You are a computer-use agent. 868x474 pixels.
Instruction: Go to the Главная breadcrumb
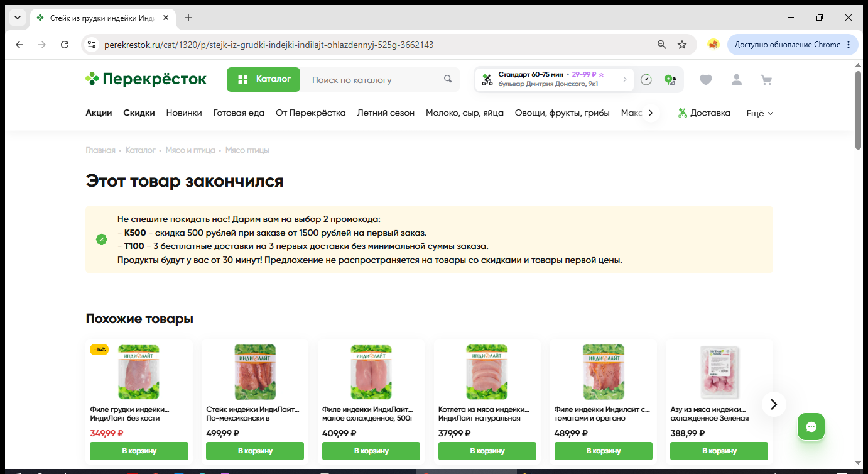tap(100, 150)
